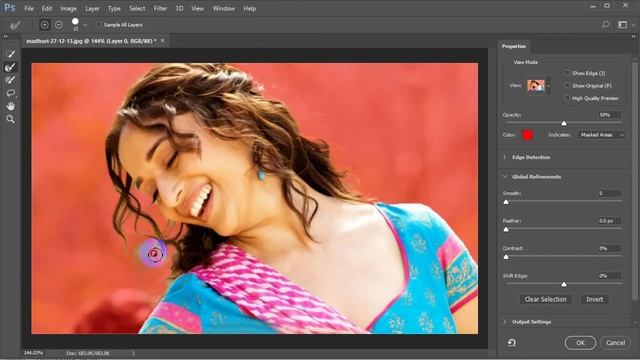
Task: Open the Type menu
Action: coord(114,8)
